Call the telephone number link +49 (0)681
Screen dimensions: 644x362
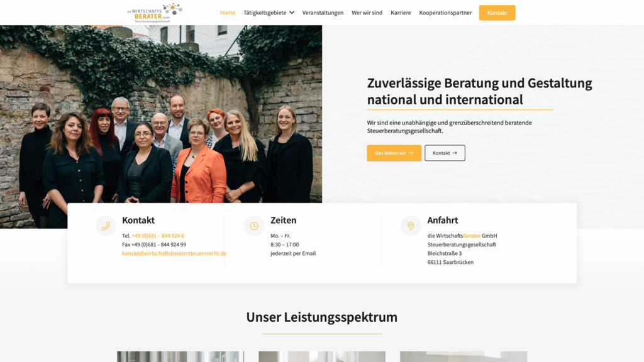point(158,236)
